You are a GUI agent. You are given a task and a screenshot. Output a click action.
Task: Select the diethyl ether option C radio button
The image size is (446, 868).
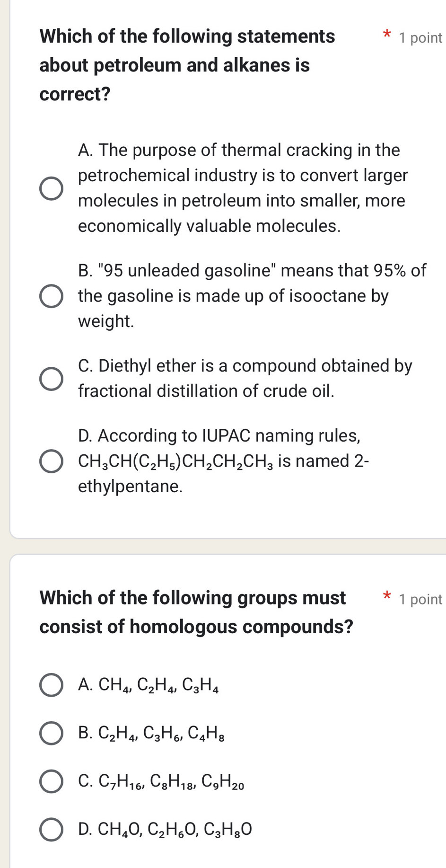pyautogui.click(x=51, y=379)
